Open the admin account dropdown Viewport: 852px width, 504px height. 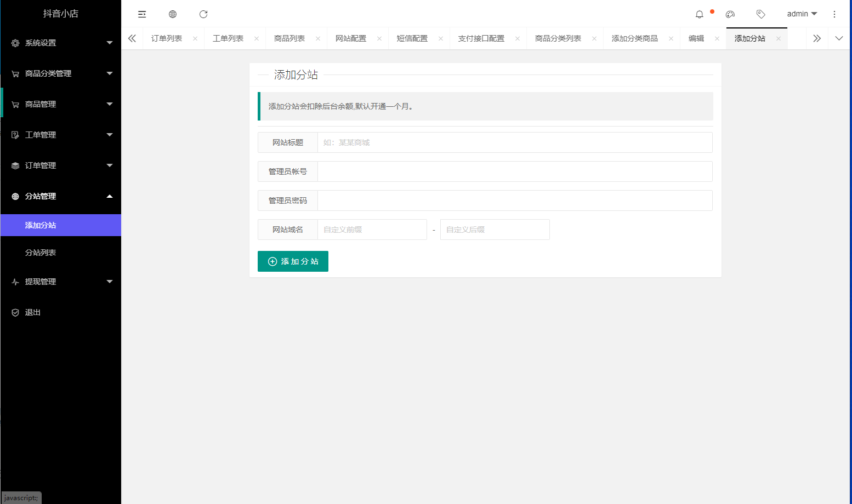801,14
